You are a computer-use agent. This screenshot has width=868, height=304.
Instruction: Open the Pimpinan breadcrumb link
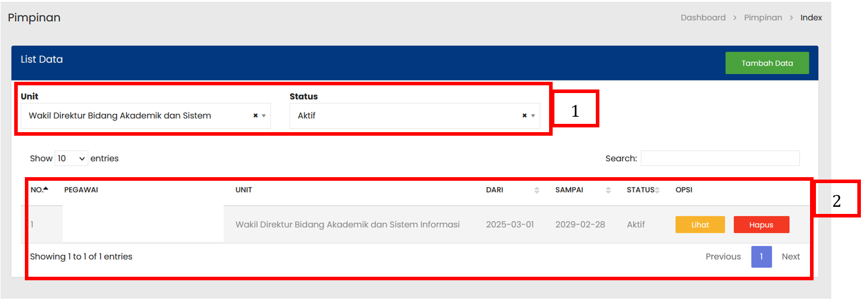point(763,18)
